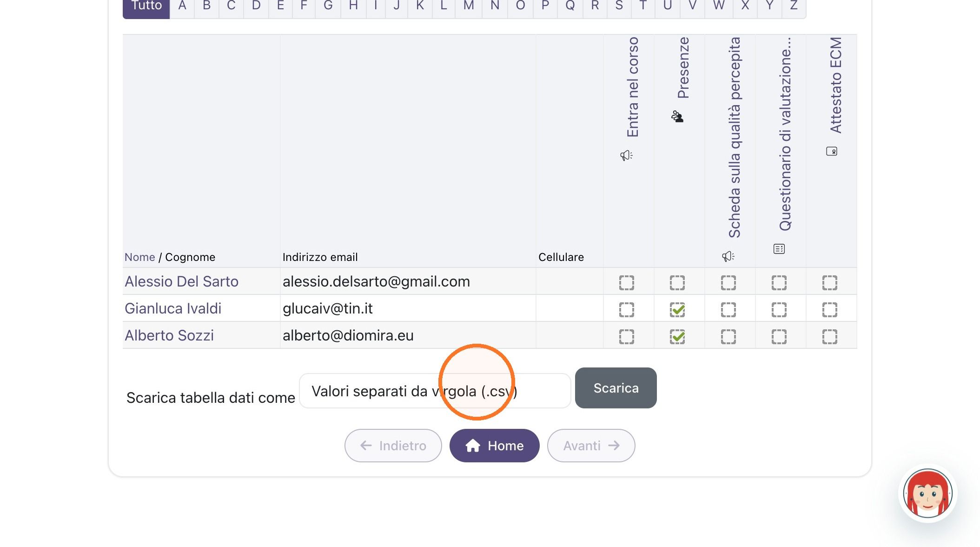Open Questionario di valutazione column header link
Image resolution: width=980 pixels, height=547 pixels.
pyautogui.click(x=785, y=134)
